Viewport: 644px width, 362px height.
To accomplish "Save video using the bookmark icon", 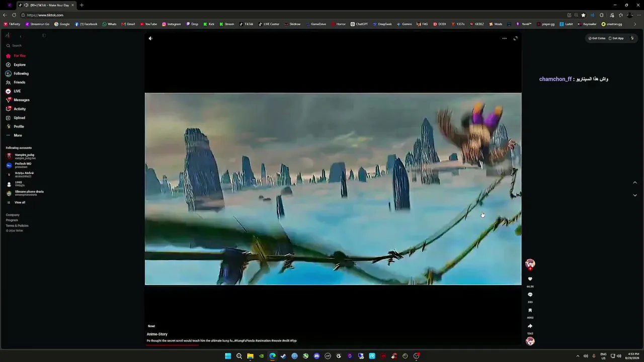I will pyautogui.click(x=530, y=310).
